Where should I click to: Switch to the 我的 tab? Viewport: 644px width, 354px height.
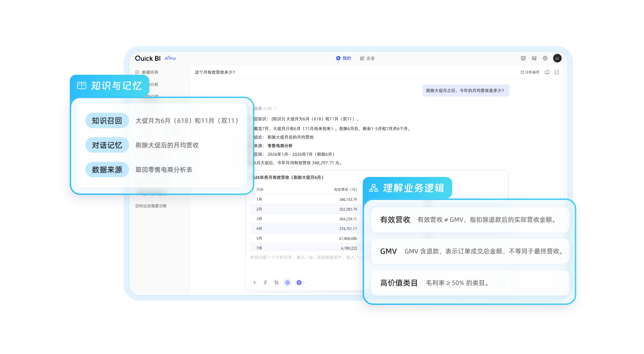pyautogui.click(x=343, y=58)
